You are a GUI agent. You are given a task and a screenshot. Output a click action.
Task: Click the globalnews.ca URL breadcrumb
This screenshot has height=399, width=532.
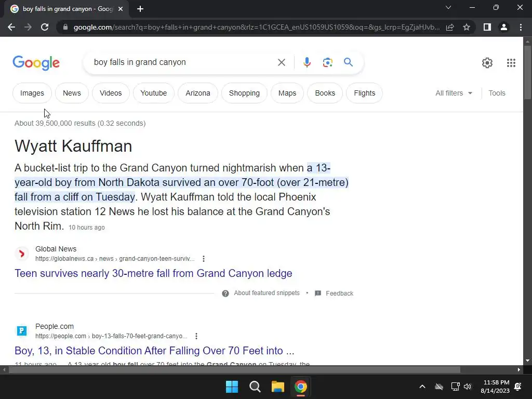(115, 259)
